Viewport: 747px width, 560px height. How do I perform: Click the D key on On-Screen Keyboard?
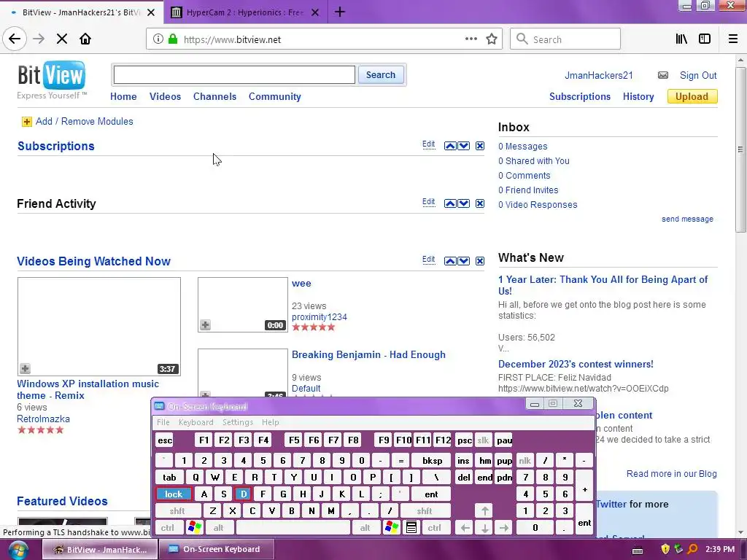tap(244, 494)
